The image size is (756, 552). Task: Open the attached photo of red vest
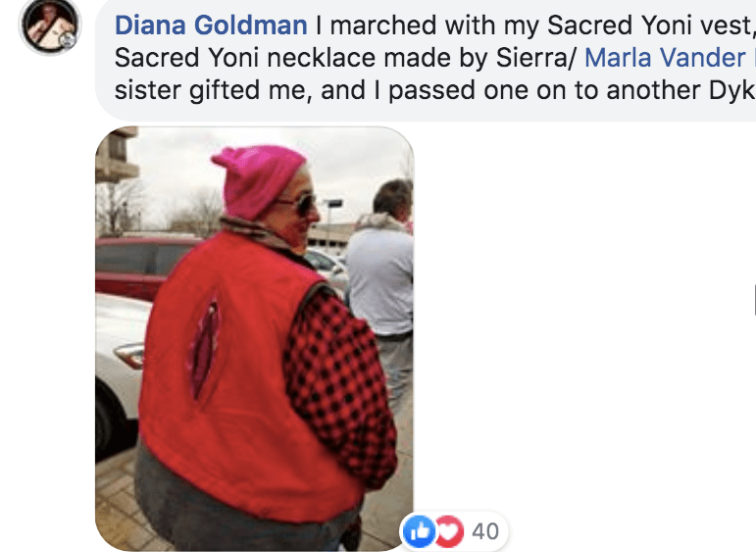(x=254, y=338)
